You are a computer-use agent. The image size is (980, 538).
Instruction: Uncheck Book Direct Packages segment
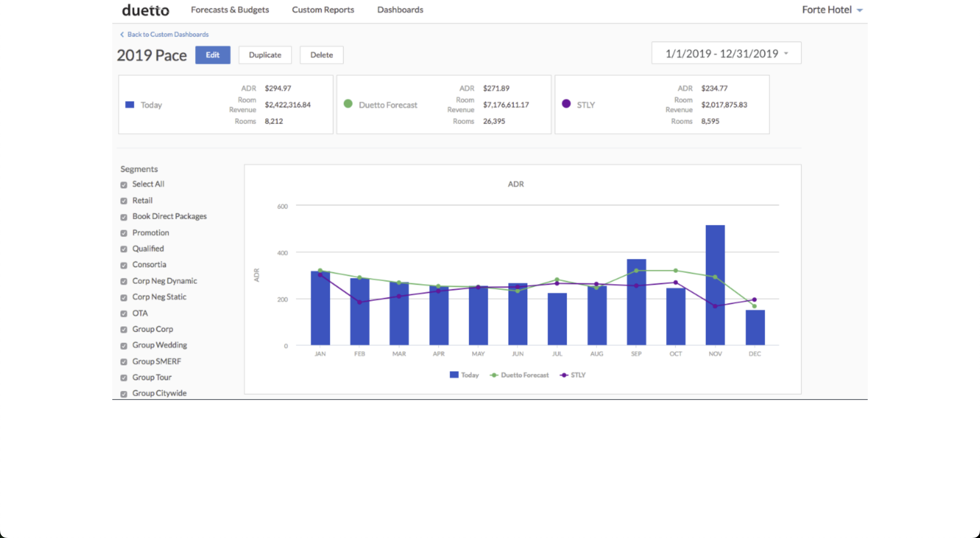click(x=124, y=217)
